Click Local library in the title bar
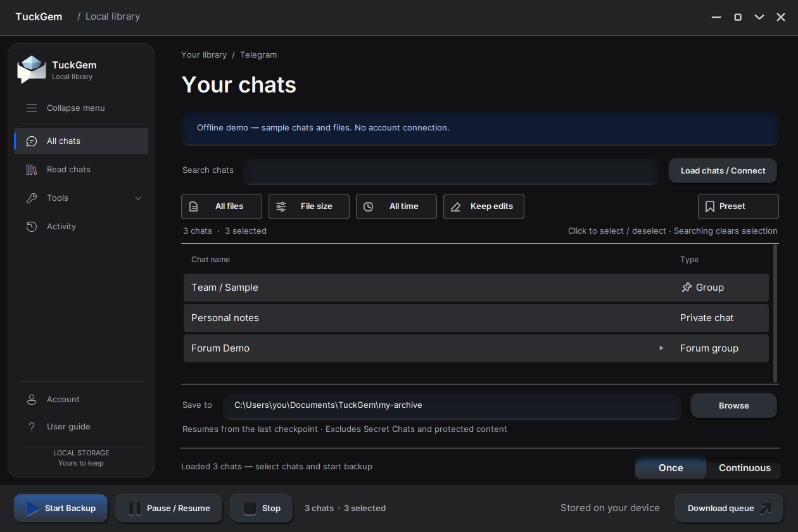The height and width of the screenshot is (532, 798). pos(113,16)
